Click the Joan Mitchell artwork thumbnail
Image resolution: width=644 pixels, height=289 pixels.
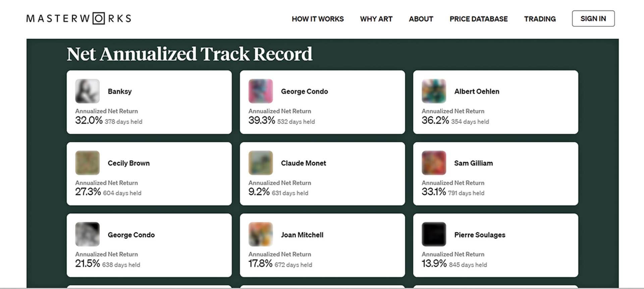click(261, 234)
